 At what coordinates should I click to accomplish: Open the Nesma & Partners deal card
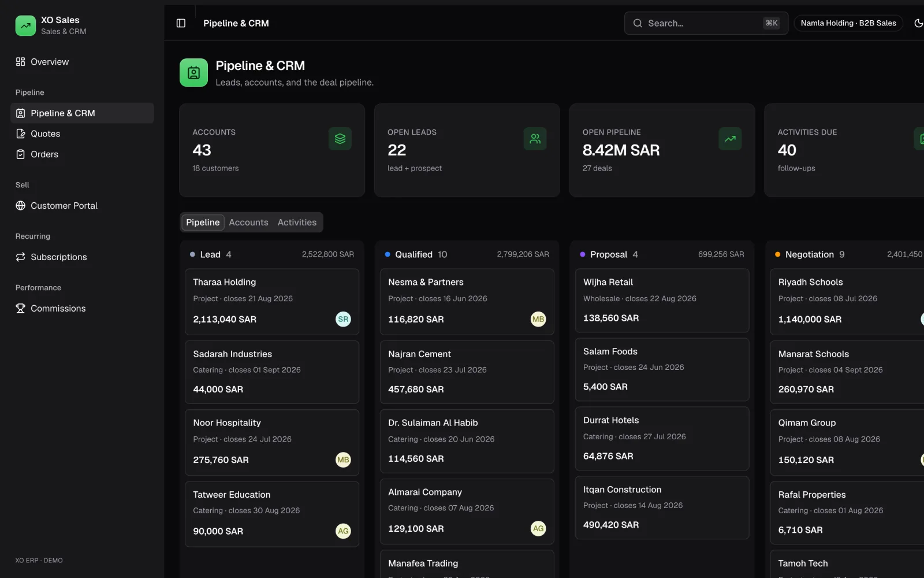[x=467, y=302]
